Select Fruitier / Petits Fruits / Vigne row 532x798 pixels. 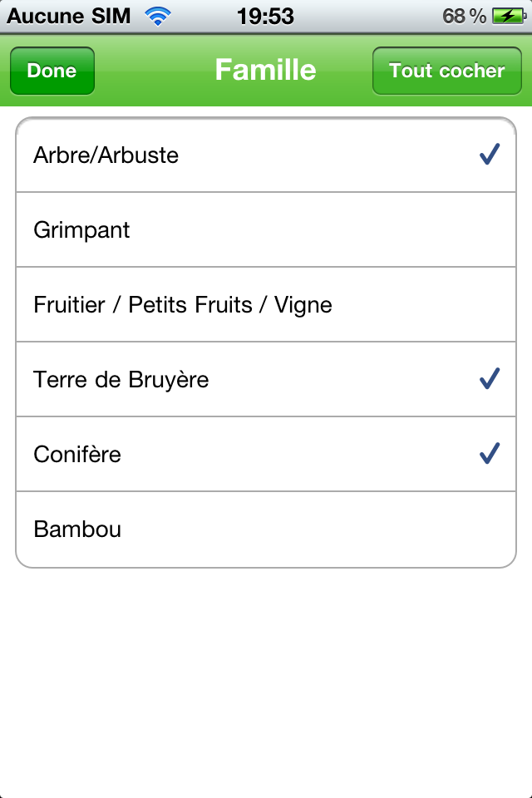coord(266,304)
